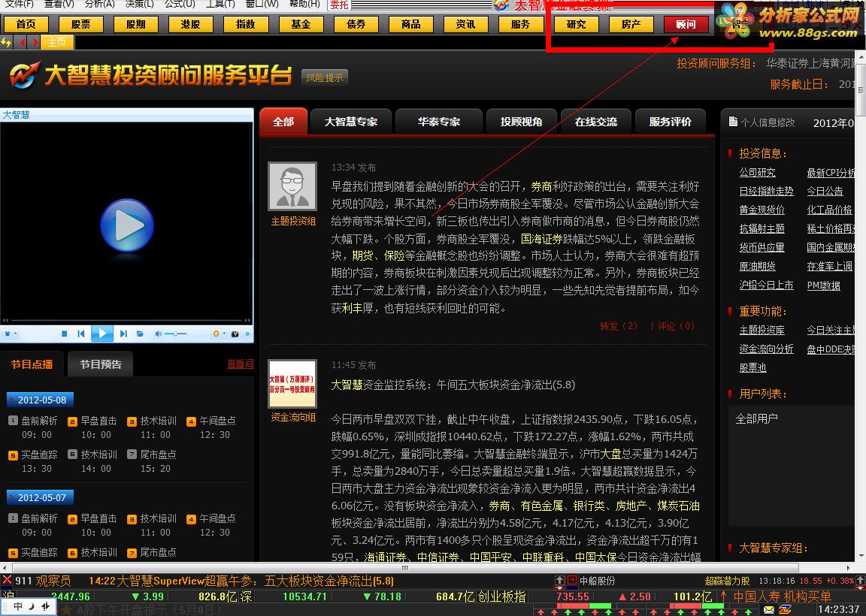Click the 资金流向组 avatar thumbnail
866x616 pixels.
pos(292,384)
